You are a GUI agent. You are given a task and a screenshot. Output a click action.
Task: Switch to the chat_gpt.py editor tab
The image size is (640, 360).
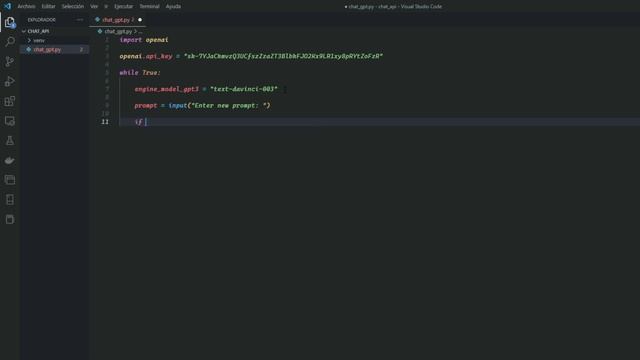point(118,20)
